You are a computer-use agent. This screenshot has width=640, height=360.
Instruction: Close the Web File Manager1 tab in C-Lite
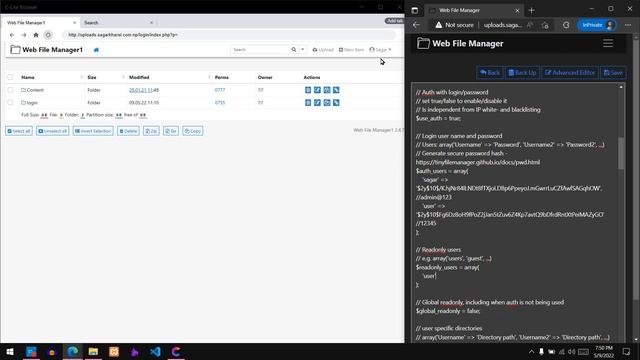click(x=74, y=23)
